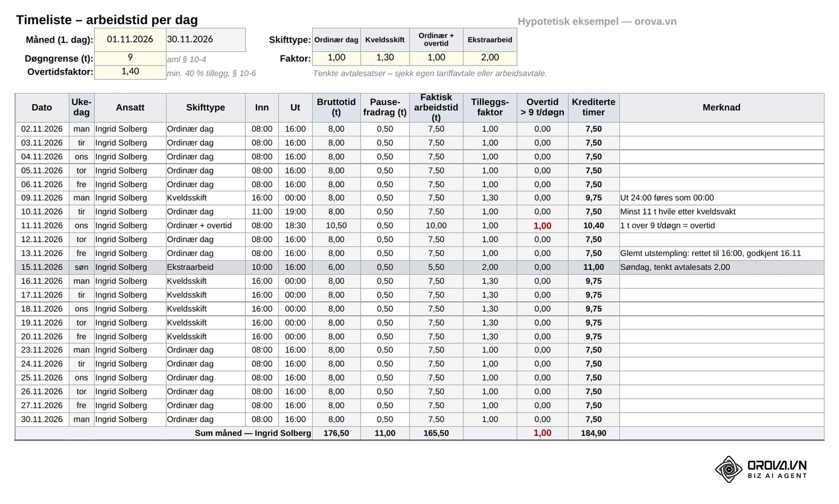839x504 pixels.
Task: Click the credited hours value 11,00
Action: (x=594, y=267)
